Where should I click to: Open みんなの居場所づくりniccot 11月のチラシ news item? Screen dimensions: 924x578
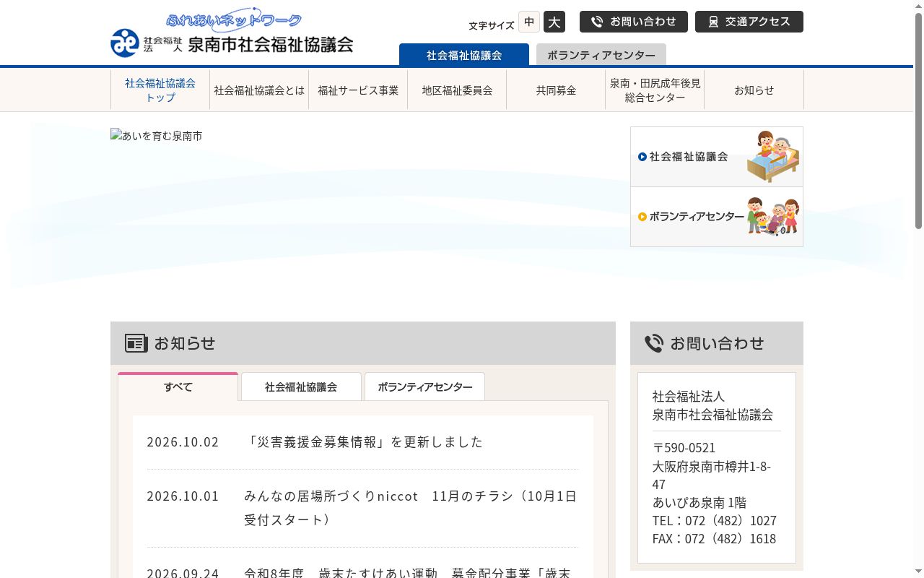pyautogui.click(x=411, y=508)
